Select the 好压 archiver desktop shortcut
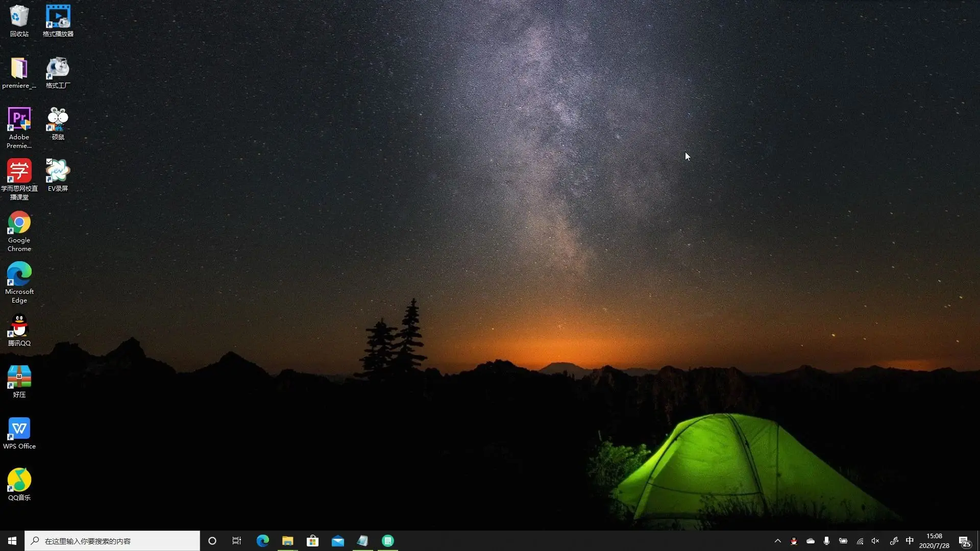The width and height of the screenshot is (980, 551). 19,382
